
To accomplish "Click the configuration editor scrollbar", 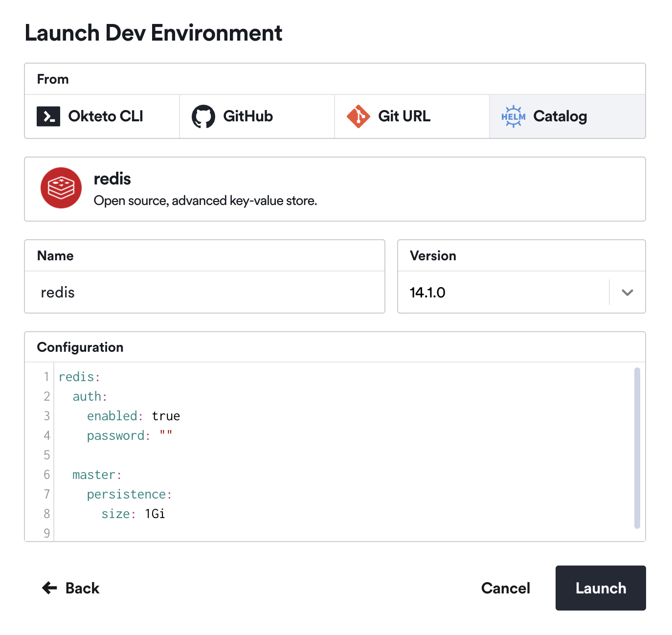I will [637, 448].
